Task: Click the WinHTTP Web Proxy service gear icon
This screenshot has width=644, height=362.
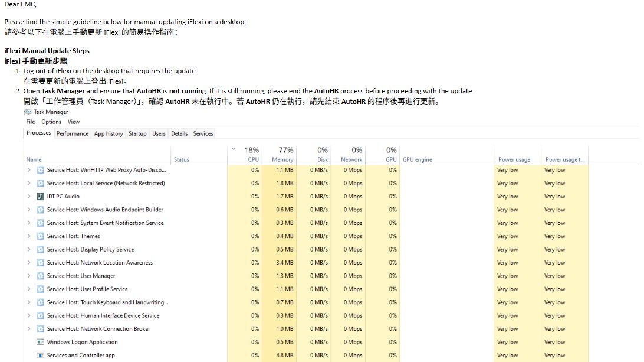Action: click(40, 170)
